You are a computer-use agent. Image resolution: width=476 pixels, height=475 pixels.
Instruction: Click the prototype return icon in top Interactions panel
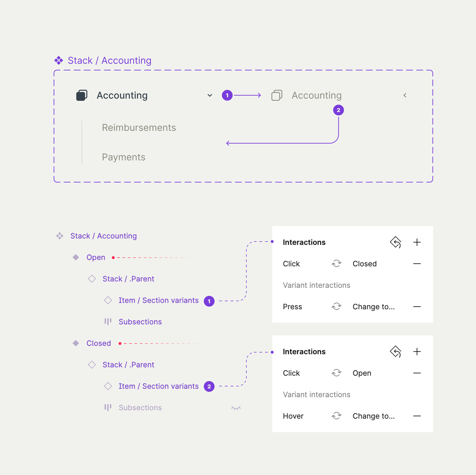395,242
